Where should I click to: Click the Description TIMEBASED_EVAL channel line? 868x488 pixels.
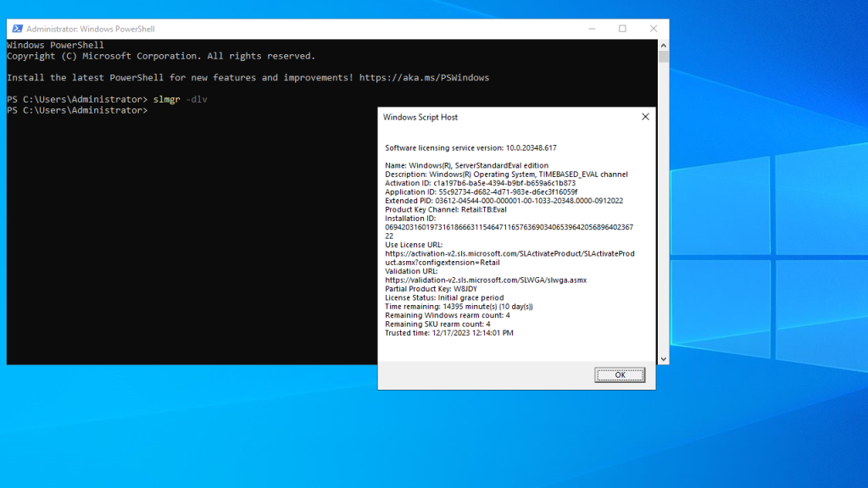[507, 175]
